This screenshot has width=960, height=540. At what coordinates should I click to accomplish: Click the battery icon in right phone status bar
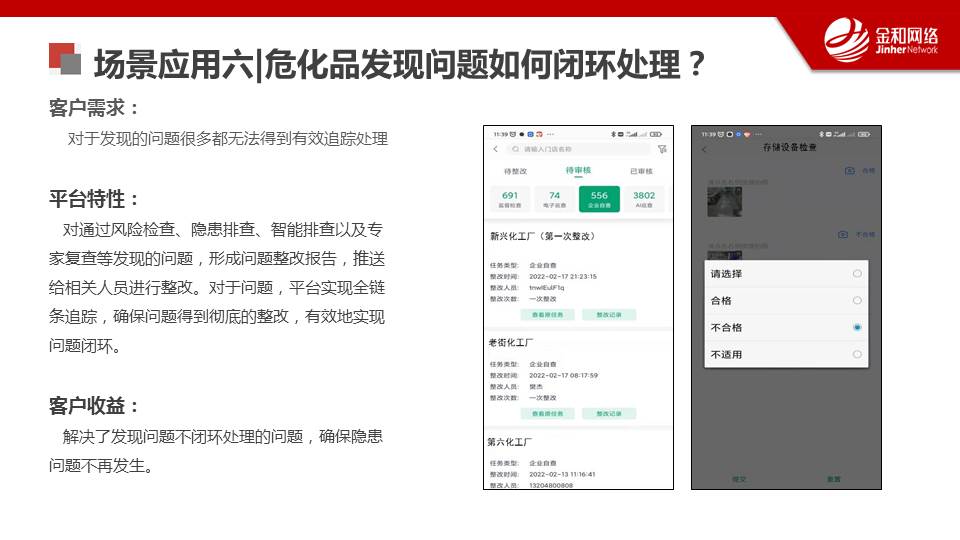[864, 134]
